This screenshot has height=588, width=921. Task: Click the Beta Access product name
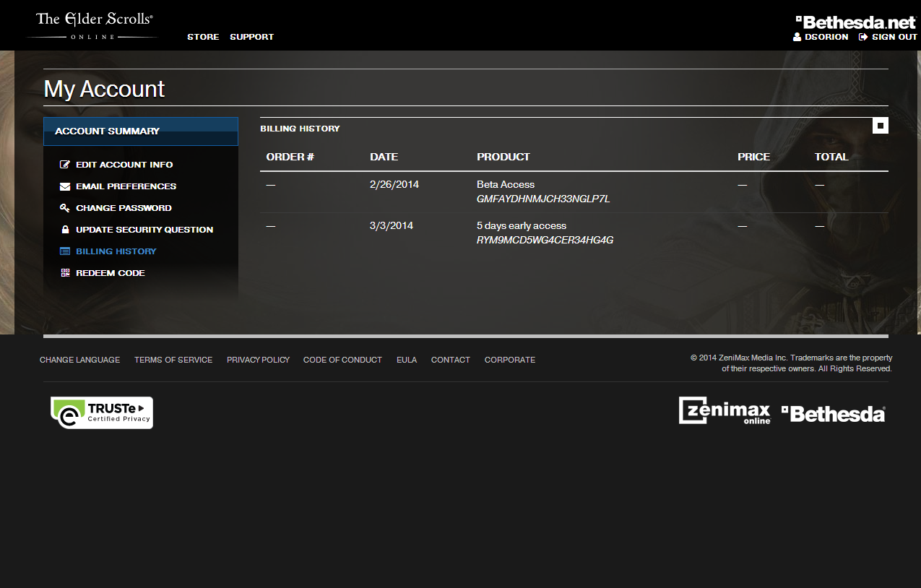[506, 184]
